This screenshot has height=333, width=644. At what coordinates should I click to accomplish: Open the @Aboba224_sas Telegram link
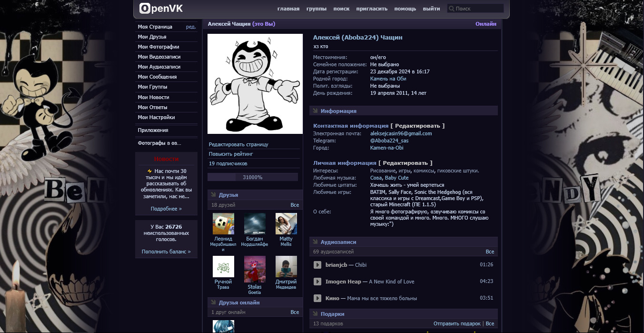[x=389, y=141]
